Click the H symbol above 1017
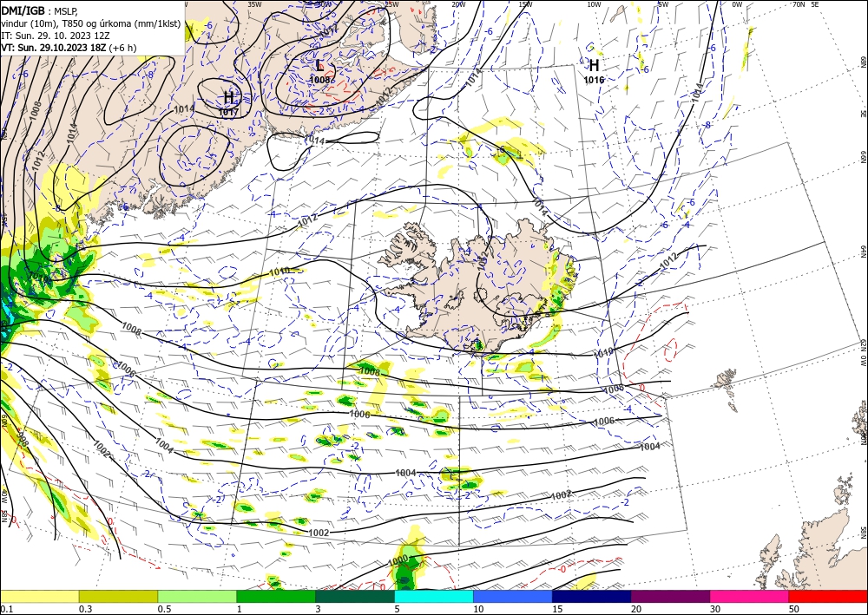 228,98
